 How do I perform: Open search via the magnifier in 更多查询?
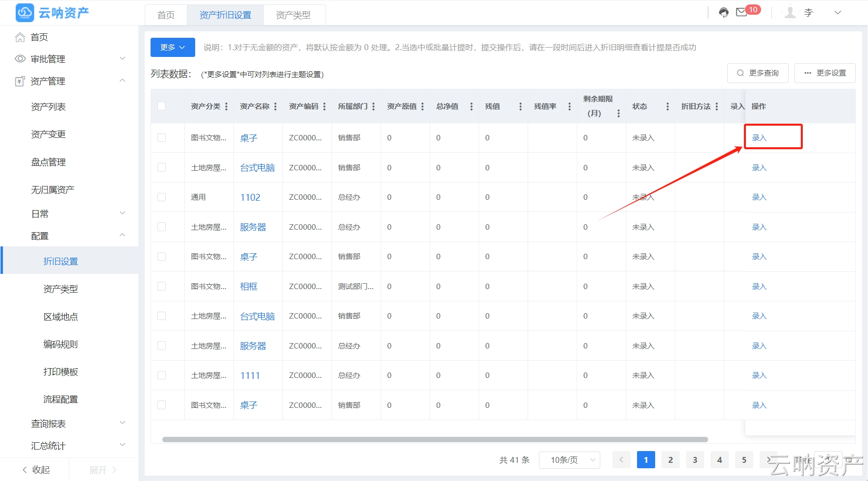[x=740, y=73]
